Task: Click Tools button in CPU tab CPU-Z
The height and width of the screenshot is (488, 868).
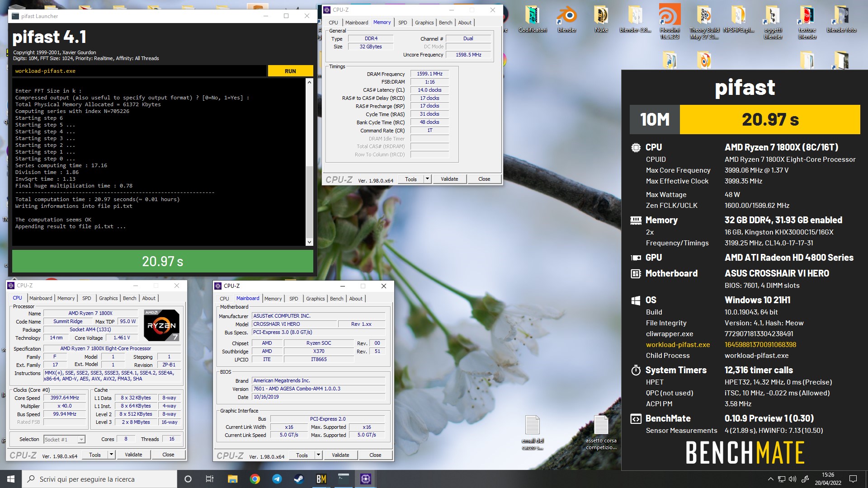Action: click(x=95, y=455)
